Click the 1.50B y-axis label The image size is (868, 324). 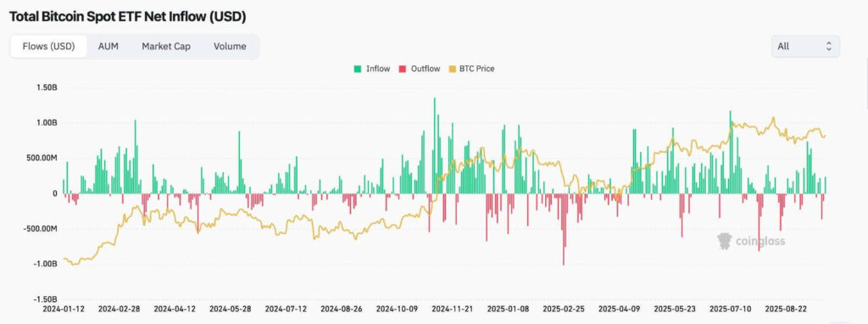(x=46, y=88)
